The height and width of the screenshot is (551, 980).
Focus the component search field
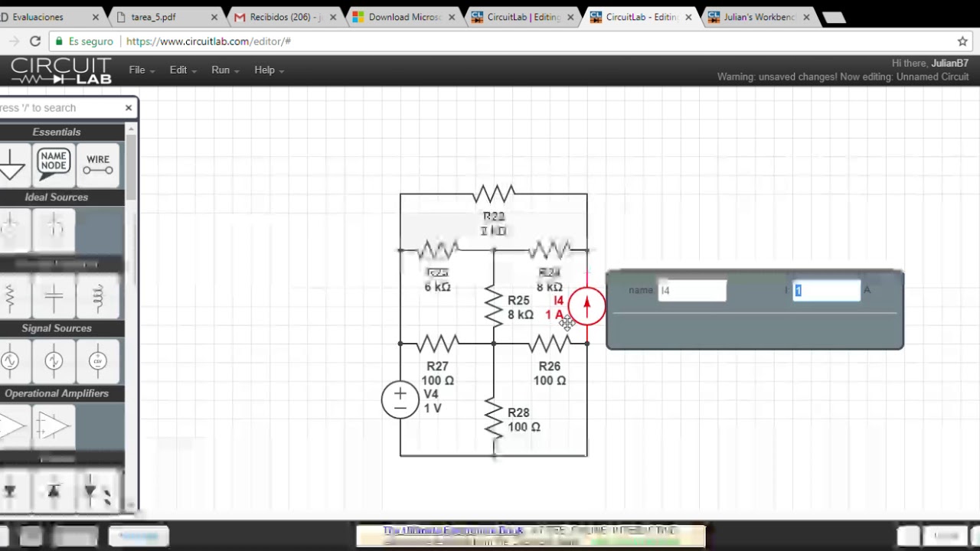pyautogui.click(x=61, y=108)
